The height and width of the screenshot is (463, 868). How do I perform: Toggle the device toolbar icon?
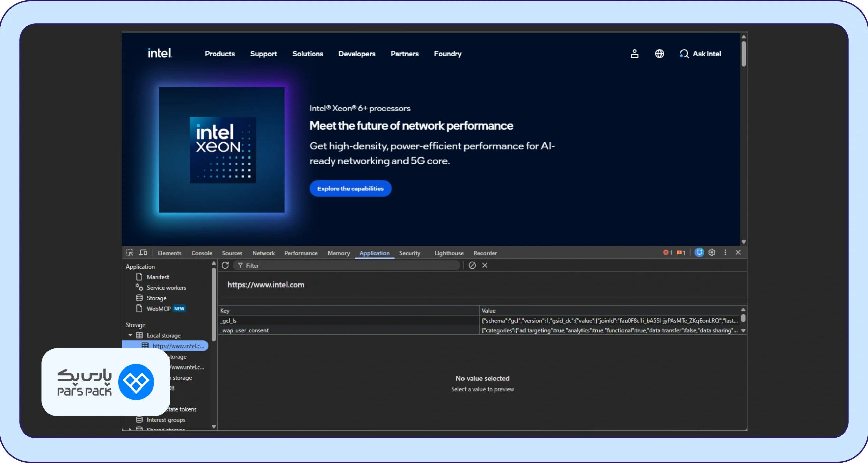pyautogui.click(x=143, y=253)
